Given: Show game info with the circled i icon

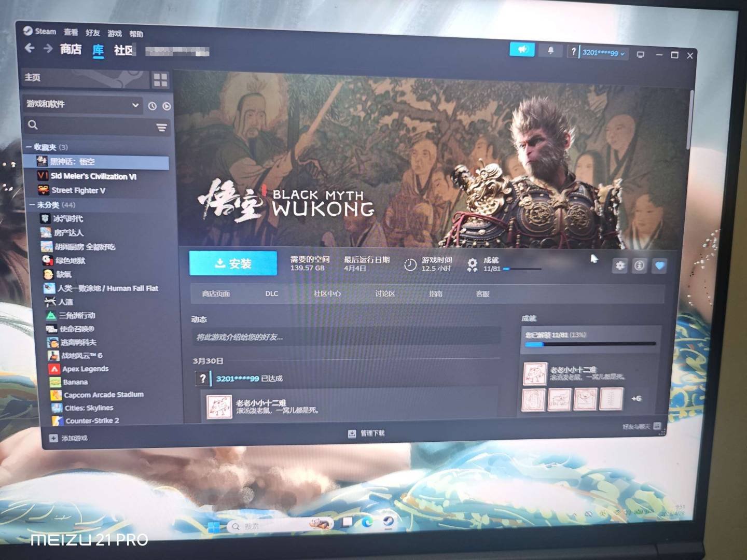Looking at the screenshot, I should coord(640,265).
